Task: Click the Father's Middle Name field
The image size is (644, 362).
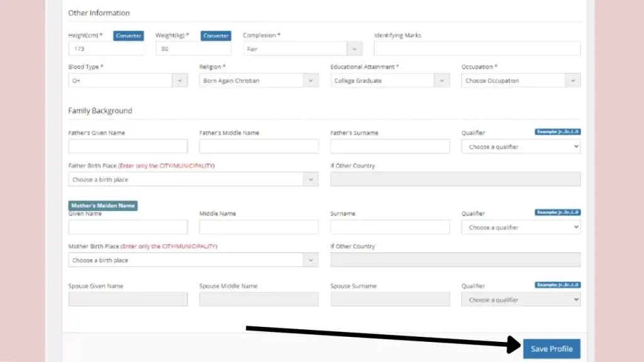Action: click(258, 146)
